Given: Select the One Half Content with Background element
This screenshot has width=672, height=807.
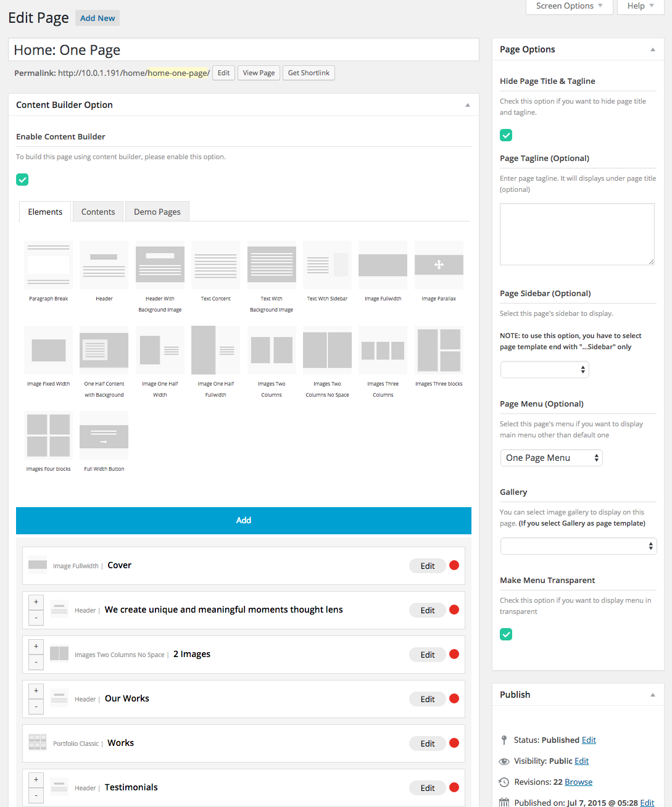Looking at the screenshot, I should click(104, 350).
